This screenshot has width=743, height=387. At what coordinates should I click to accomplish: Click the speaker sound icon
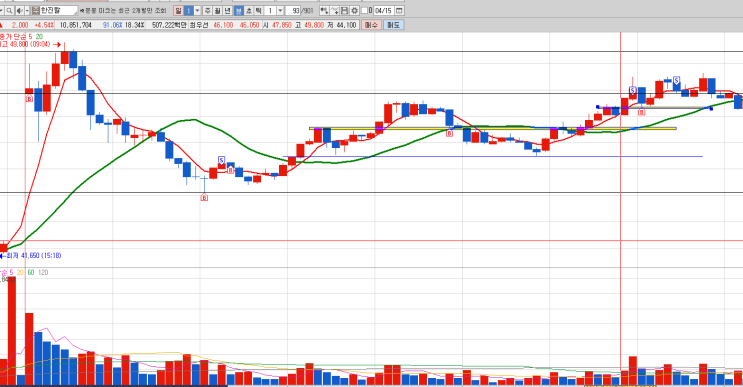point(19,10)
